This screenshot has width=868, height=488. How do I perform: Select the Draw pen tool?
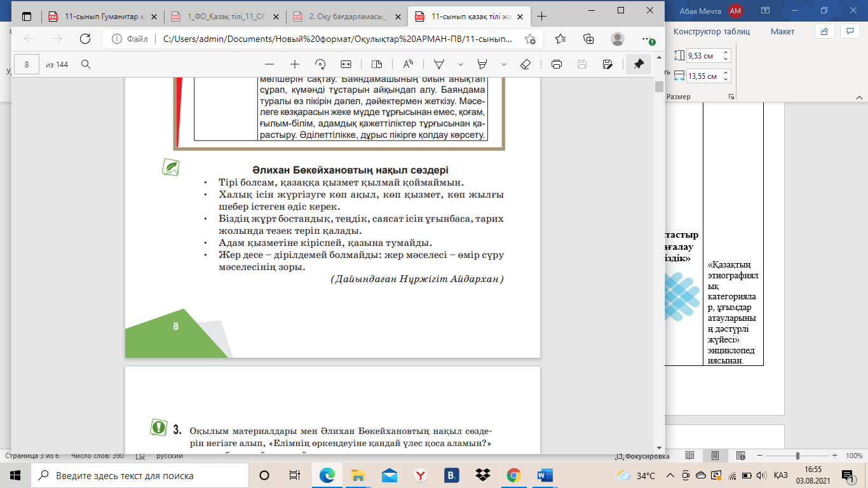coord(438,64)
